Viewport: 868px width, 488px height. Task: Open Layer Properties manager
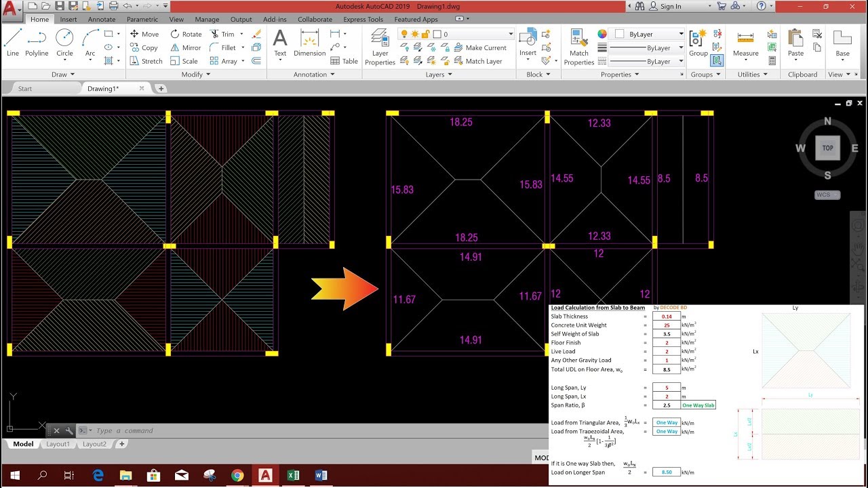pos(379,46)
